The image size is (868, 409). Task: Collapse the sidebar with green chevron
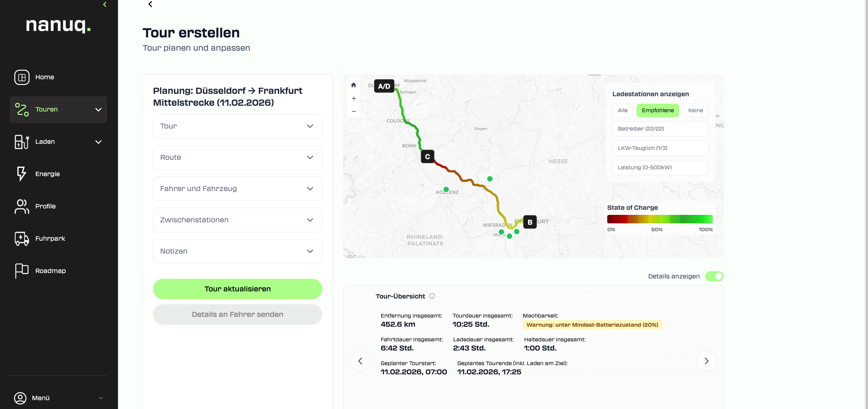coord(105,4)
